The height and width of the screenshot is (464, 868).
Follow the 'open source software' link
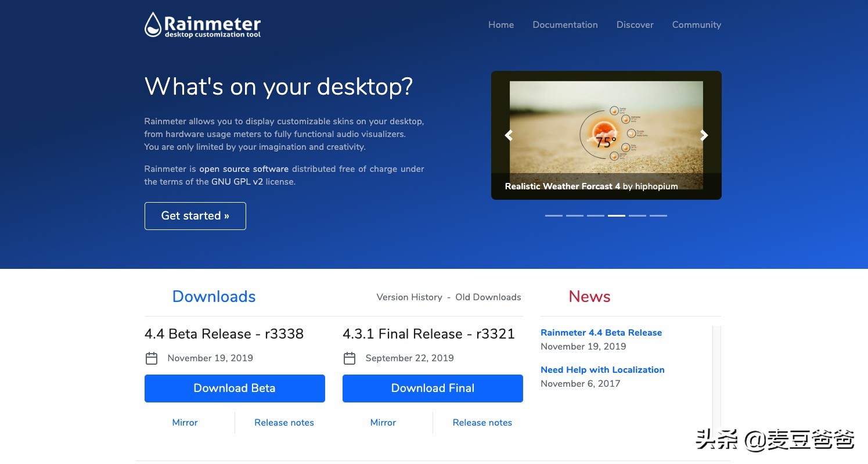click(x=244, y=169)
